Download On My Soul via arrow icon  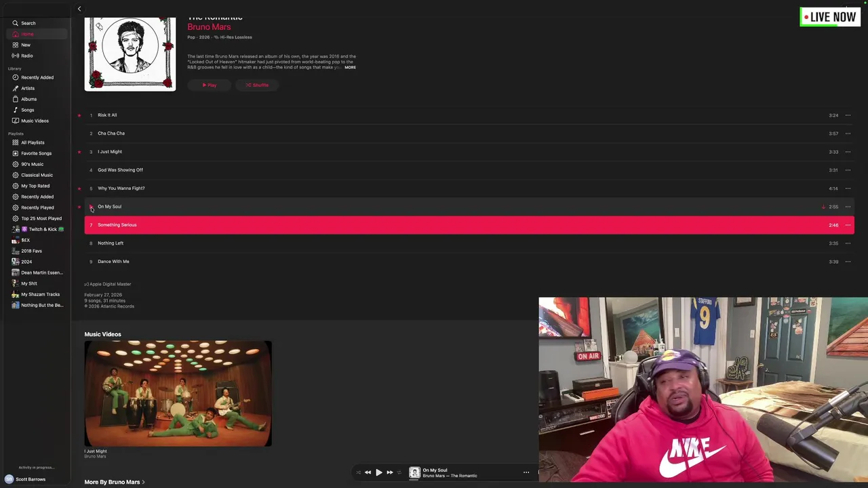(823, 207)
